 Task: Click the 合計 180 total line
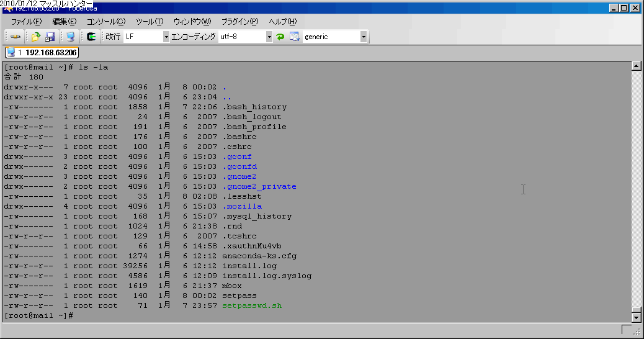coord(24,77)
